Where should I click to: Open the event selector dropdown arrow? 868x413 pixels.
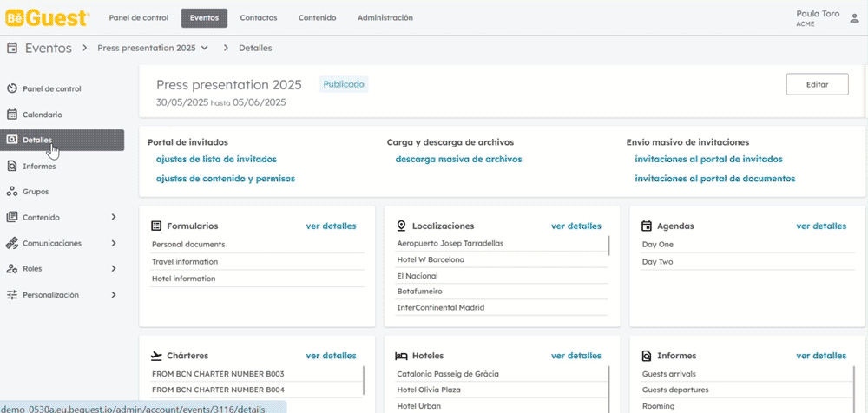click(204, 49)
